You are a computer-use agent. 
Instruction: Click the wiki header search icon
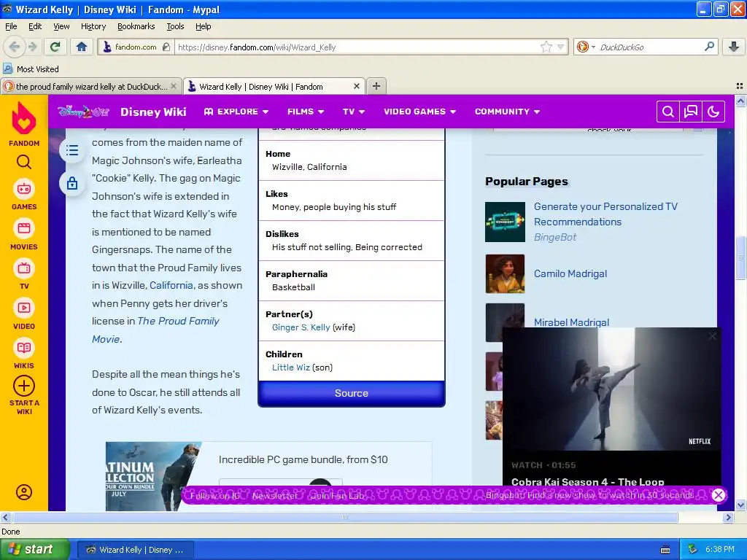[668, 112]
